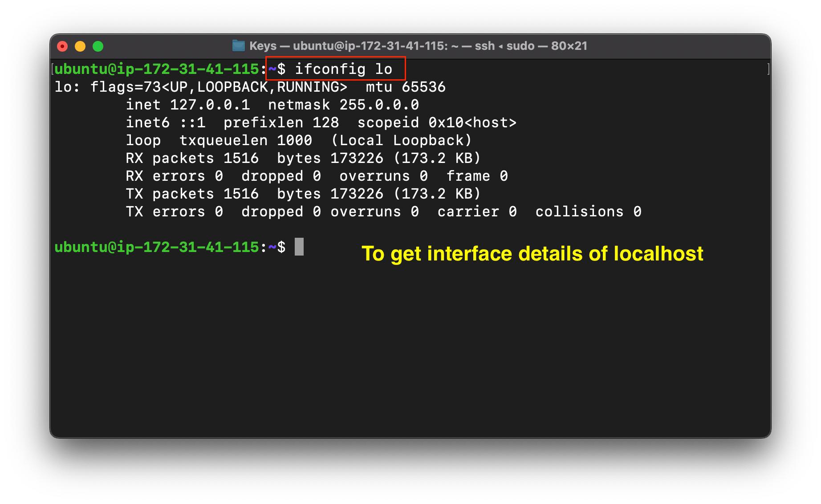This screenshot has width=821, height=504.
Task: Click the folder icon in the title bar
Action: [239, 45]
